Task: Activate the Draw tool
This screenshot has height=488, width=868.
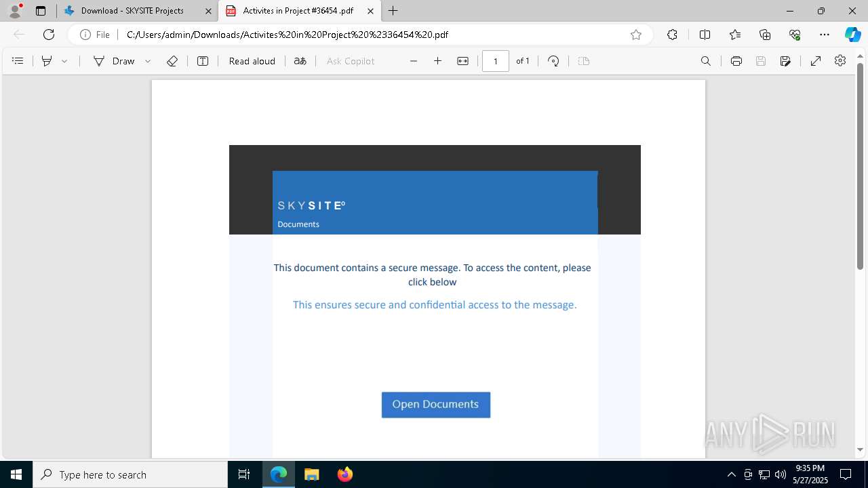Action: tap(114, 61)
